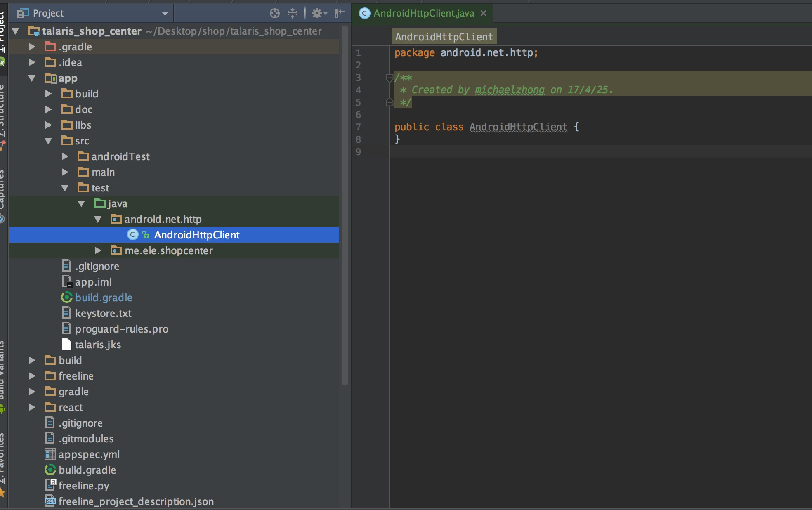Toggle the code fold marker at line 3
The image size is (812, 510).
(x=389, y=78)
